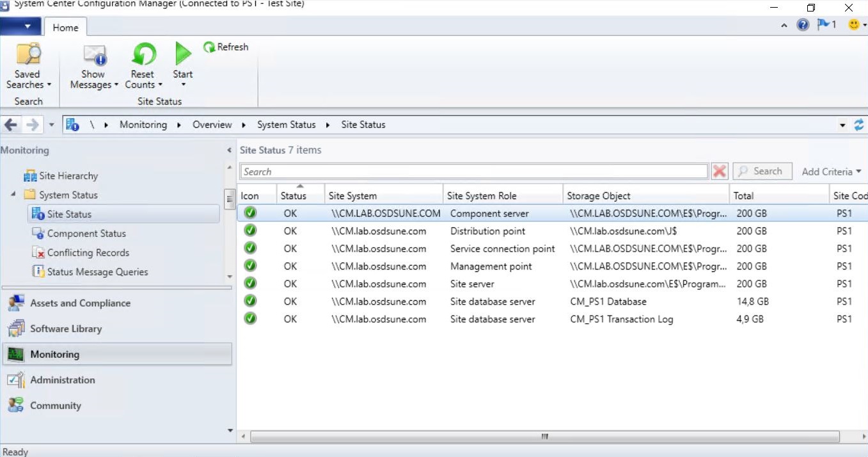Screen dimensions: 868x457
Task: Click the Search button
Action: point(761,172)
